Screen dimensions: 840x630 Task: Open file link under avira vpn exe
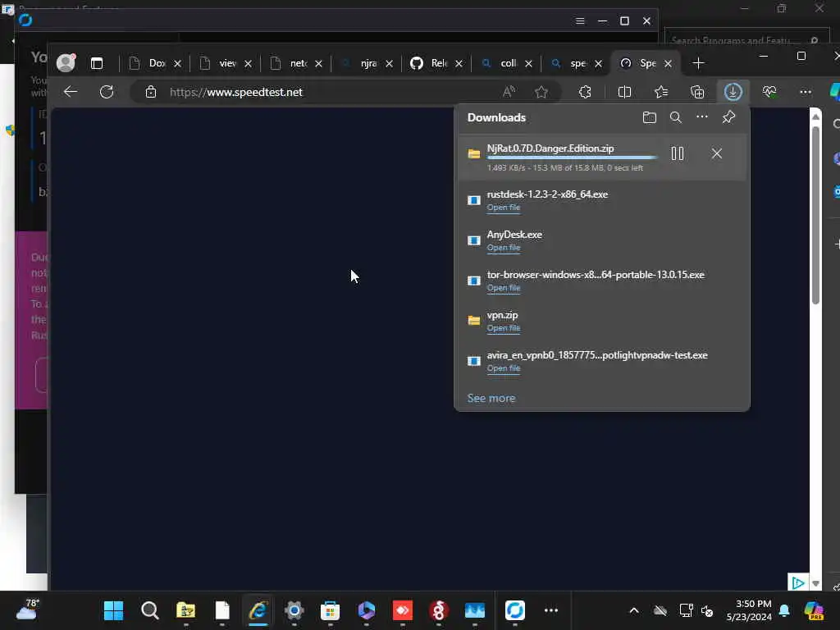tap(504, 368)
